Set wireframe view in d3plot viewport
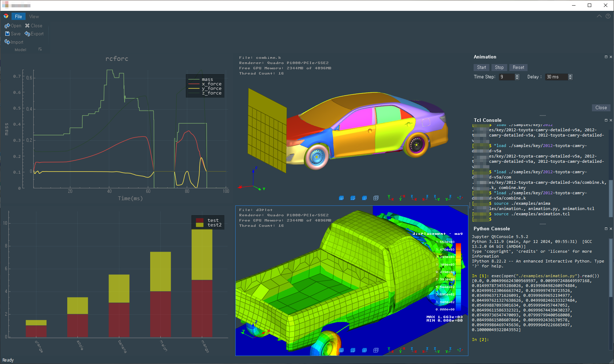 pyautogui.click(x=376, y=350)
